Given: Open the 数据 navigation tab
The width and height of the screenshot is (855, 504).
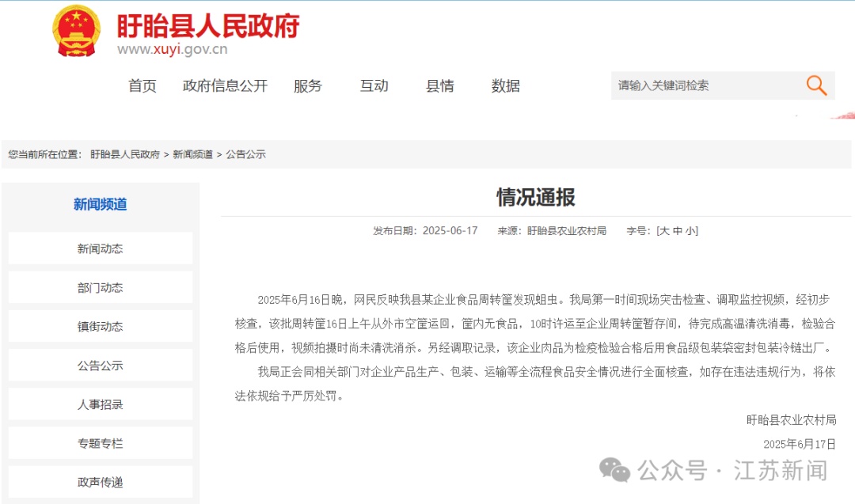Looking at the screenshot, I should [x=506, y=86].
